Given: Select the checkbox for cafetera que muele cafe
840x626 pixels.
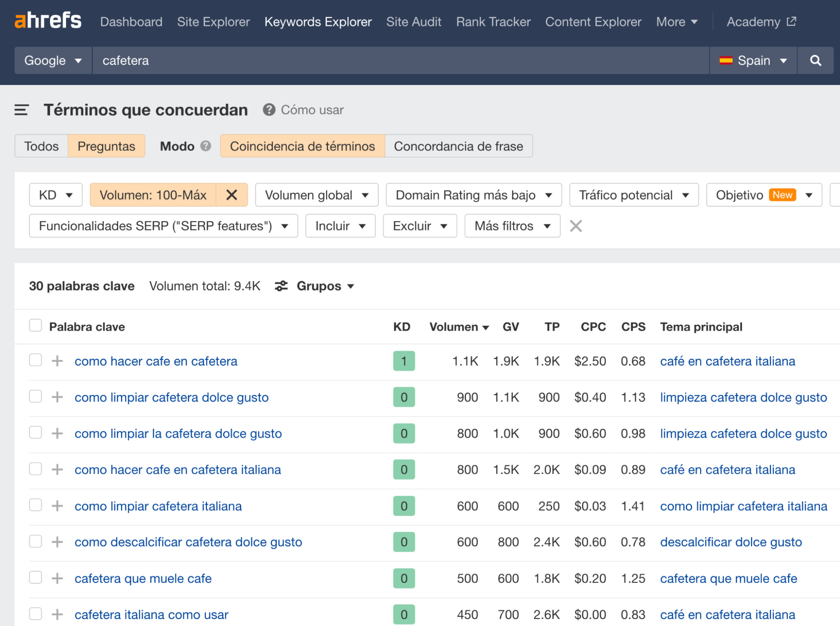Looking at the screenshot, I should 36,578.
